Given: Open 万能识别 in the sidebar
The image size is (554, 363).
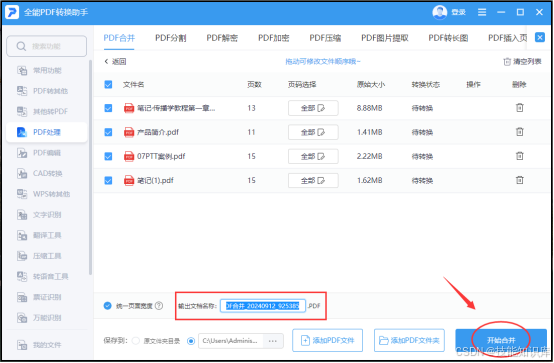Looking at the screenshot, I should (40, 317).
